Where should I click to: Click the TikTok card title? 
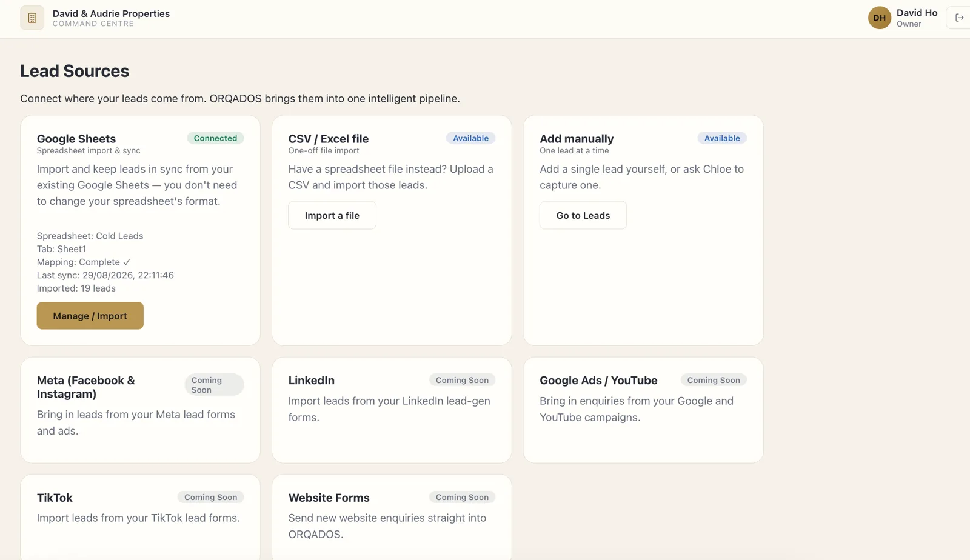(55, 498)
